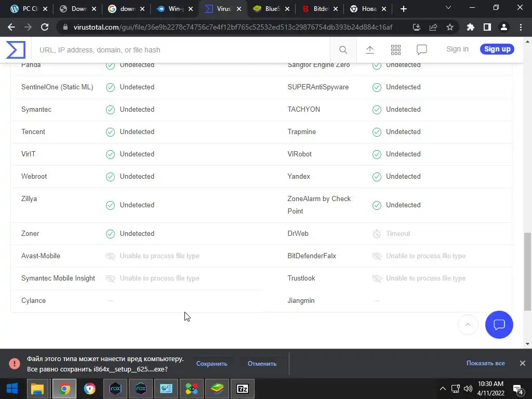532x399 pixels.
Task: Open the tab search dropdown arrow
Action: [448, 7]
